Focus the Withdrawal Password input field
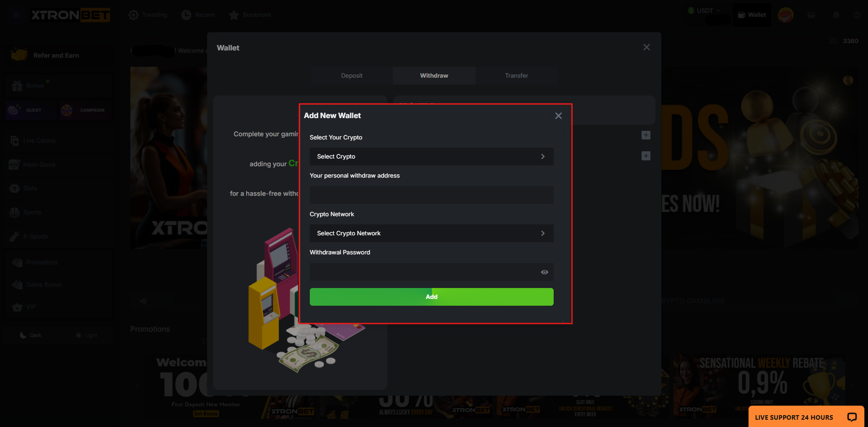 422,272
